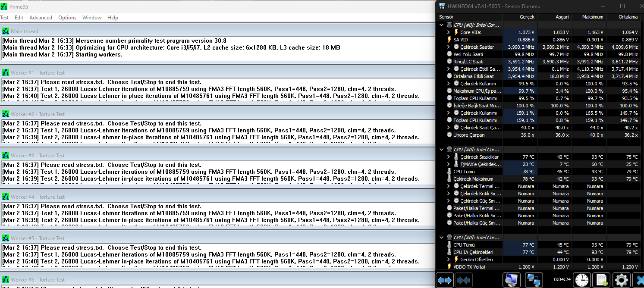
Task: Click the Ortalama column header
Action: [623, 17]
